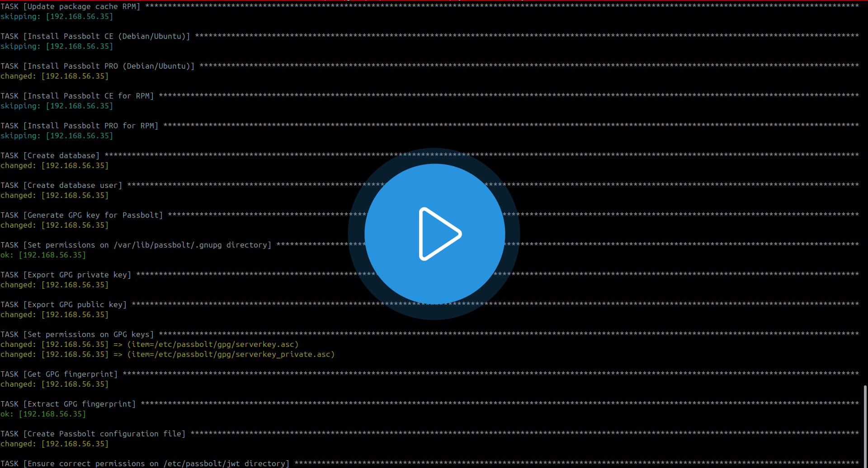Click changed status under Generate GPG key for Passbolt

coord(55,225)
